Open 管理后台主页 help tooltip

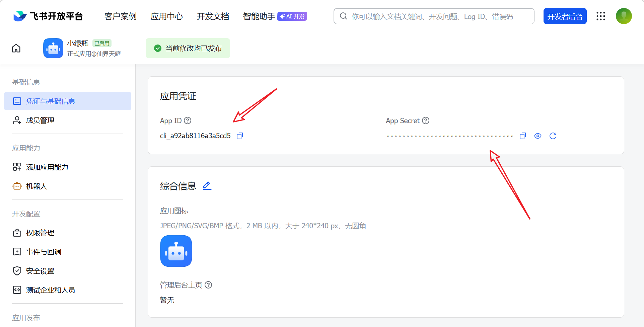click(208, 285)
